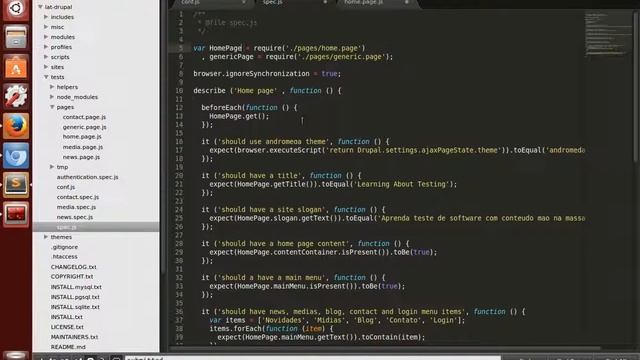Collapse the lat-drupal root folder
640x360 pixels.
pos(40,7)
